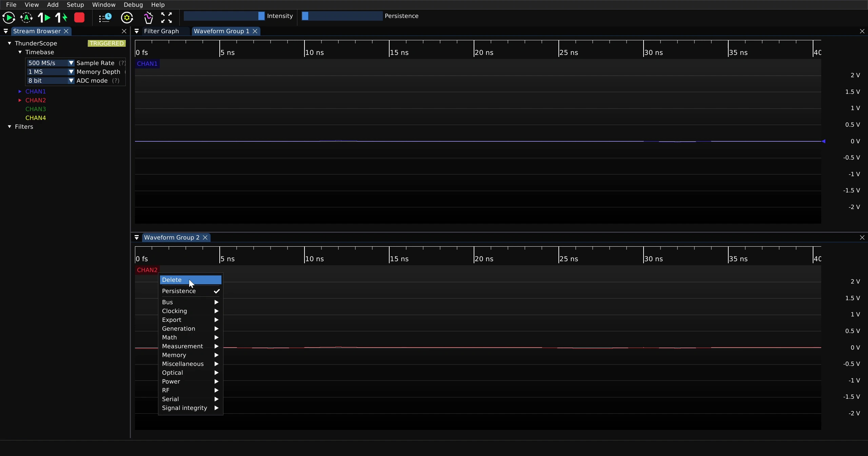Start the auto trigger mode
The image size is (868, 456).
[26, 18]
